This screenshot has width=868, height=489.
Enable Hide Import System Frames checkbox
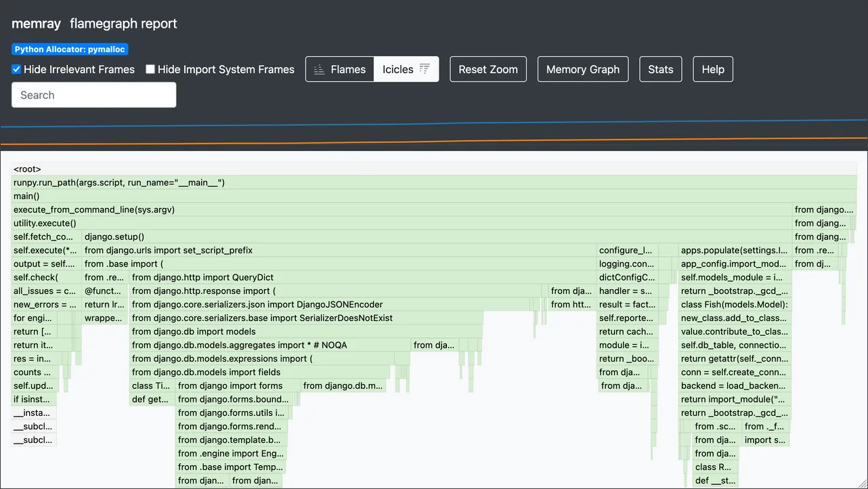(x=151, y=69)
